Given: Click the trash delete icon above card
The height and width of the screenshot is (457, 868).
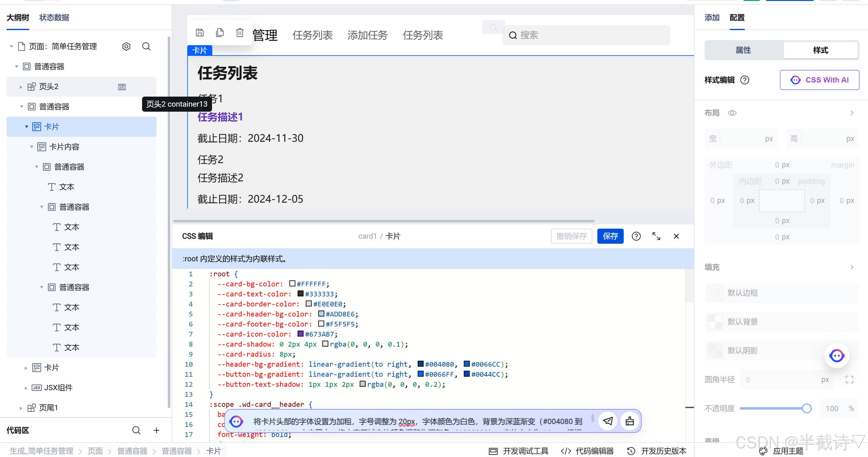Looking at the screenshot, I should (x=240, y=33).
